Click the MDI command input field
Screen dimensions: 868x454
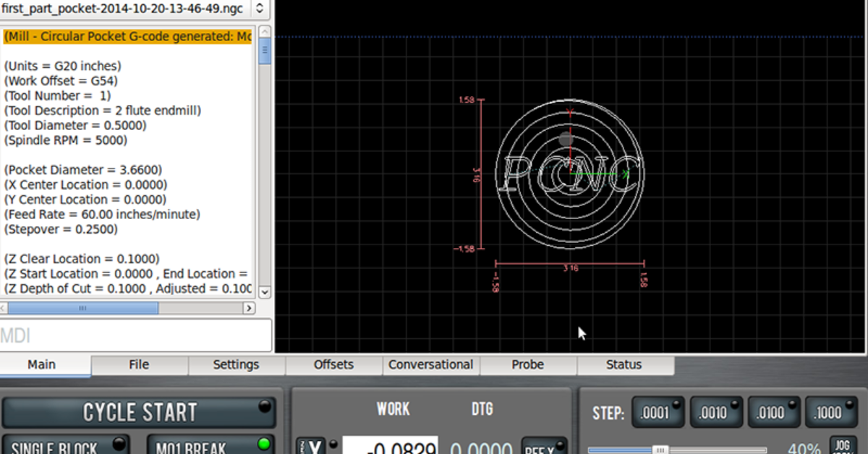click(136, 335)
